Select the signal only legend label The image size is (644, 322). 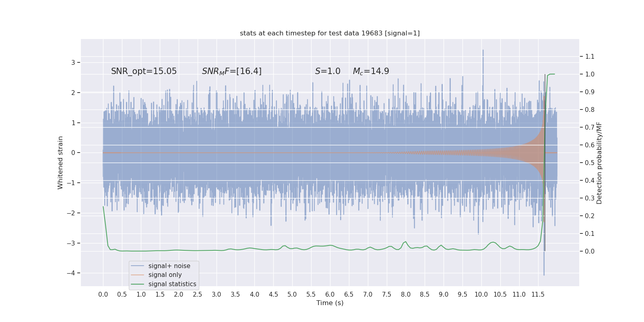pos(165,275)
